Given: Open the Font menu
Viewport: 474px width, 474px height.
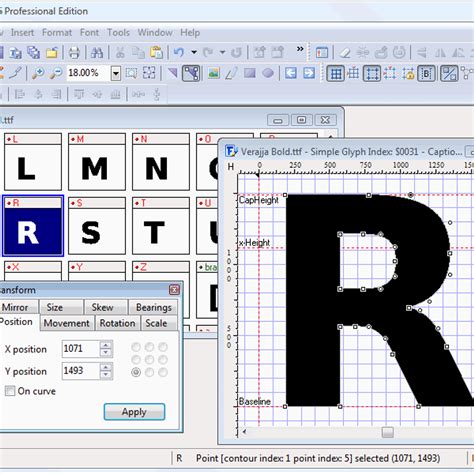Looking at the screenshot, I should pos(89,33).
